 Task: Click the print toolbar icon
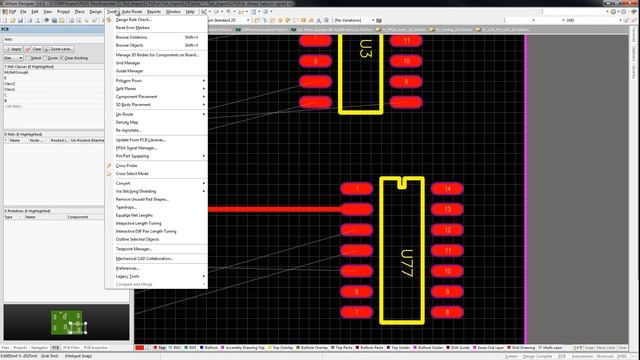tap(29, 20)
